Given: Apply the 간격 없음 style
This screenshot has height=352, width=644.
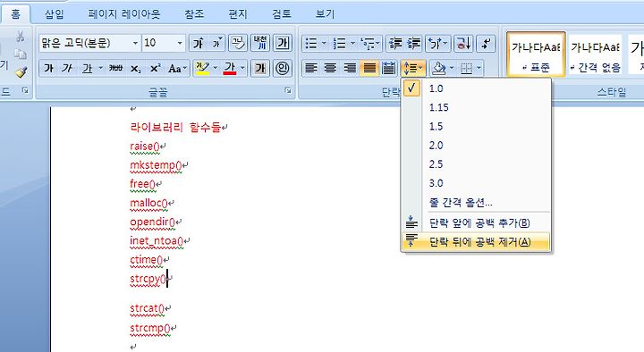Looking at the screenshot, I should (x=595, y=54).
